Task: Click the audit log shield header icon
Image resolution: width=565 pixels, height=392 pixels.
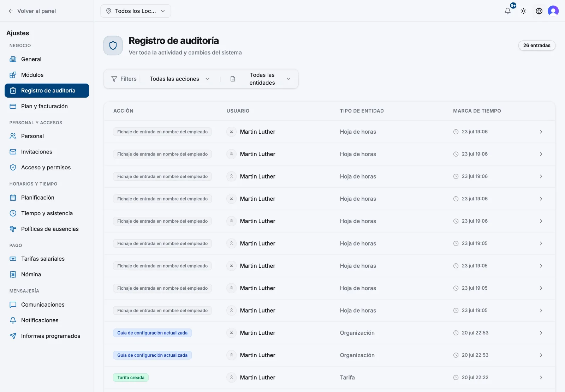Action: 113,46
